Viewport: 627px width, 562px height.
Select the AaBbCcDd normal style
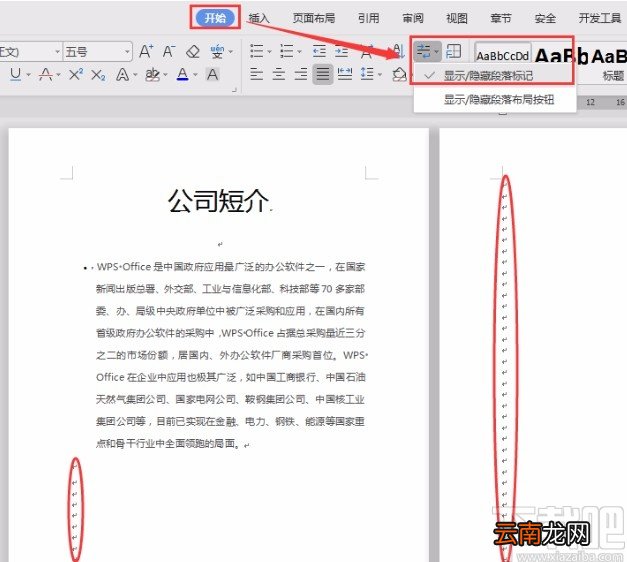click(x=503, y=56)
